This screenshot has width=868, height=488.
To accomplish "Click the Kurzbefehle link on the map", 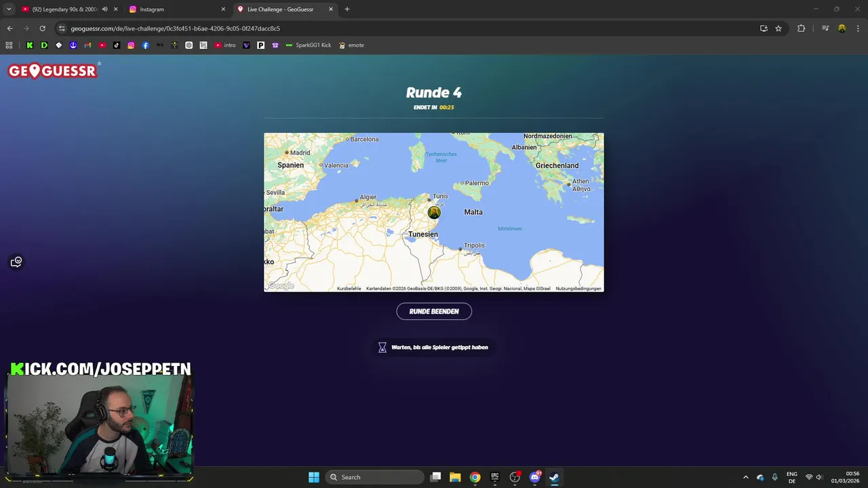I will pyautogui.click(x=349, y=289).
